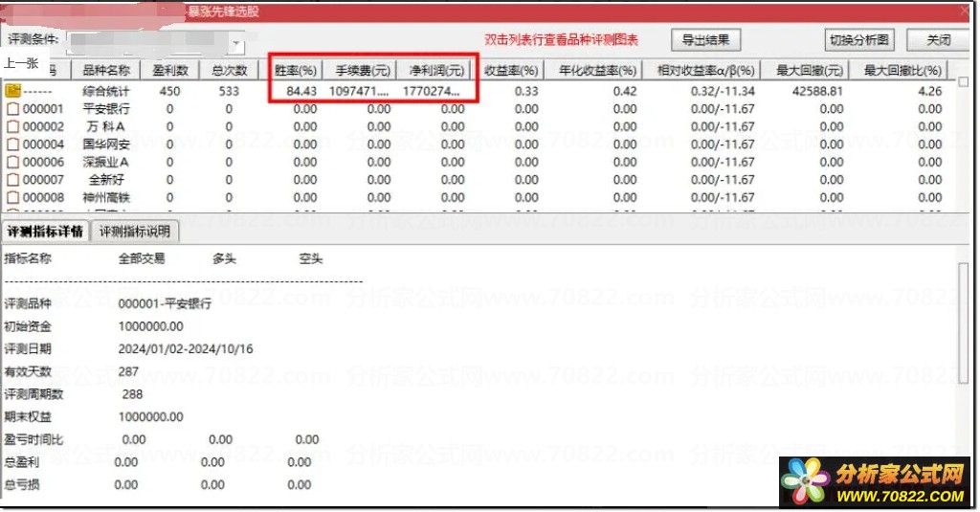Click the 533 total count cell

click(x=229, y=91)
